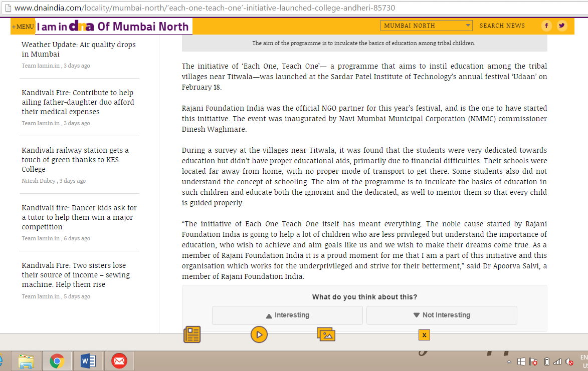Open the photo gallery icon in bottom bar
The width and height of the screenshot is (588, 371).
tap(326, 334)
